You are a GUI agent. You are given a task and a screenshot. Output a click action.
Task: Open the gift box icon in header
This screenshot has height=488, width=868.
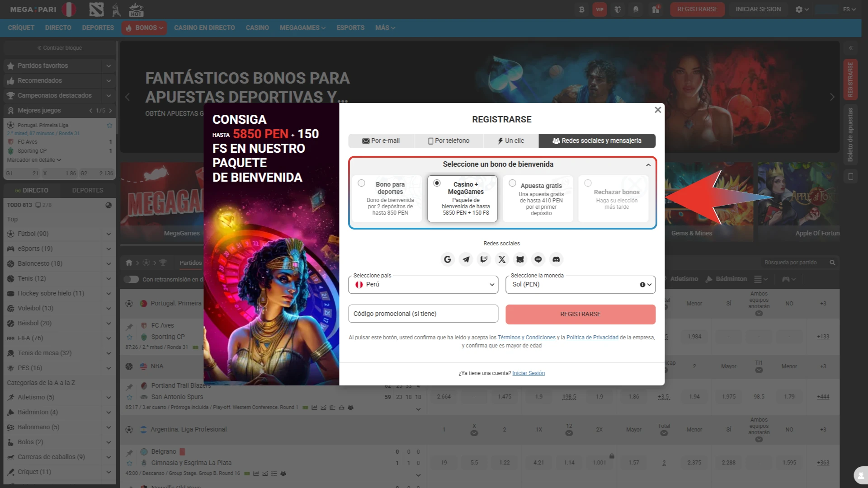pyautogui.click(x=655, y=9)
